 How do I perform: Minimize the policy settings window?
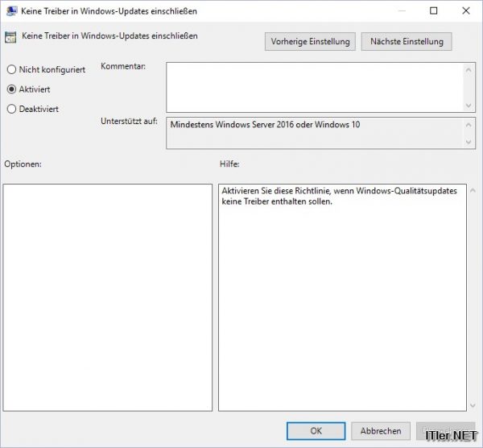click(x=397, y=11)
